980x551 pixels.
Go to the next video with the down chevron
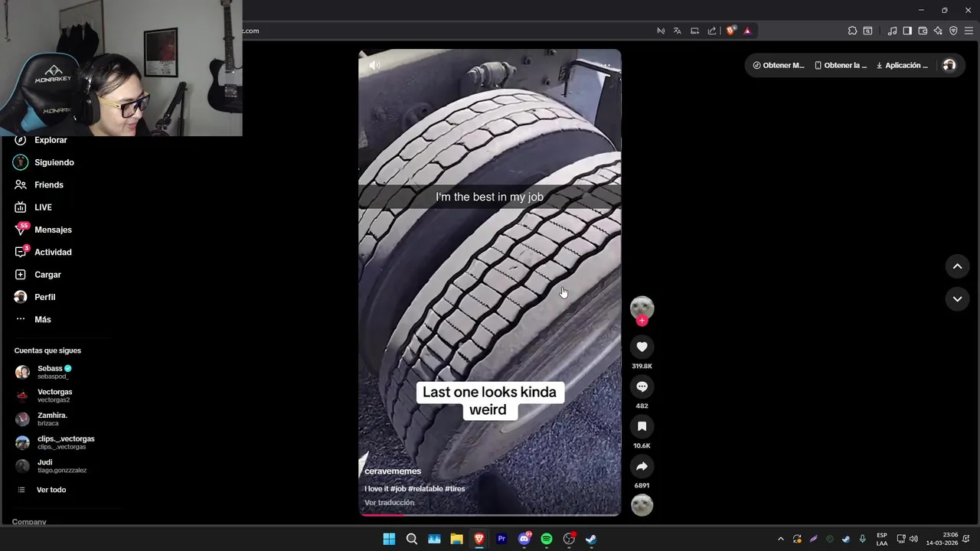pyautogui.click(x=957, y=299)
